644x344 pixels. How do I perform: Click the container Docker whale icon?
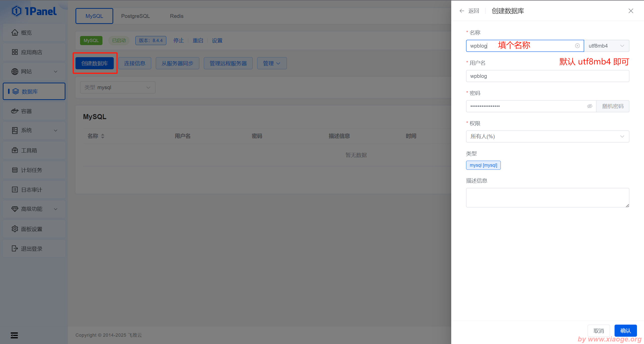point(15,111)
